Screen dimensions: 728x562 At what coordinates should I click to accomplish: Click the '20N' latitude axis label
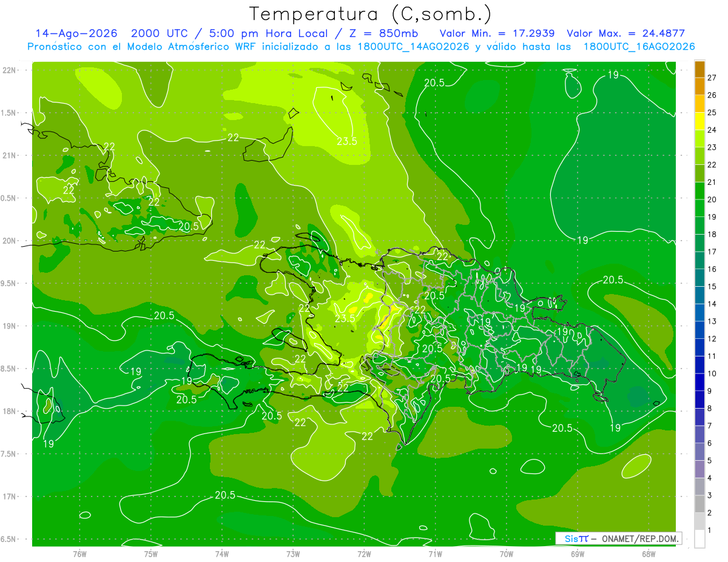(9, 241)
